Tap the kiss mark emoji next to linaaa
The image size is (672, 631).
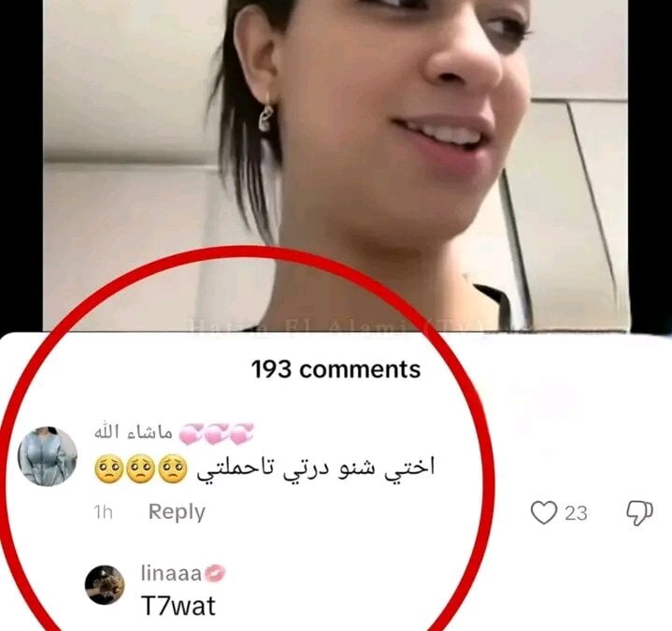(215, 574)
